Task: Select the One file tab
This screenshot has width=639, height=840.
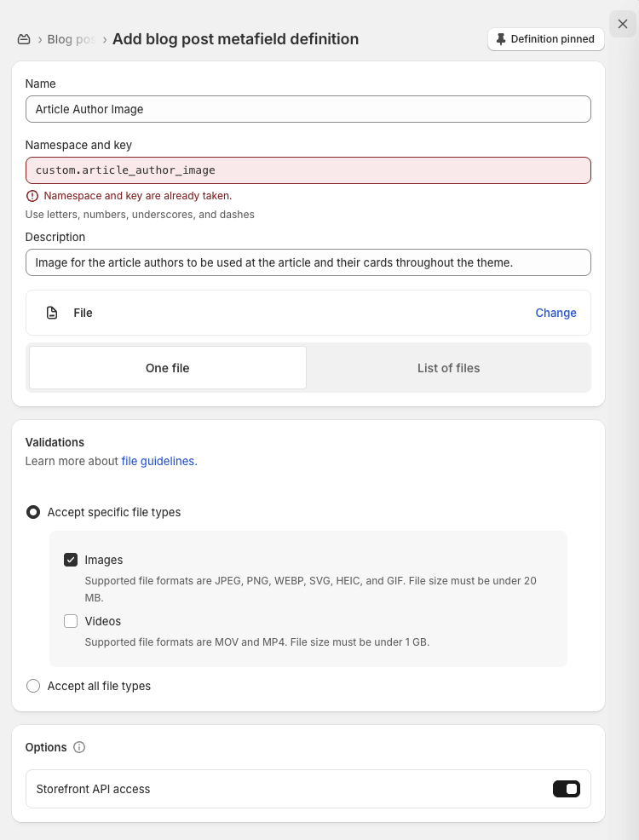Action: click(x=167, y=368)
